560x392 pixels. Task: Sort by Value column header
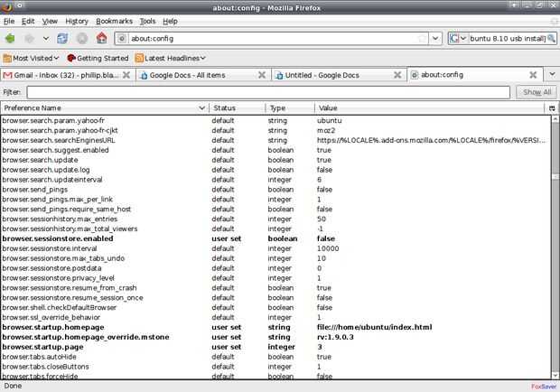pyautogui.click(x=429, y=107)
